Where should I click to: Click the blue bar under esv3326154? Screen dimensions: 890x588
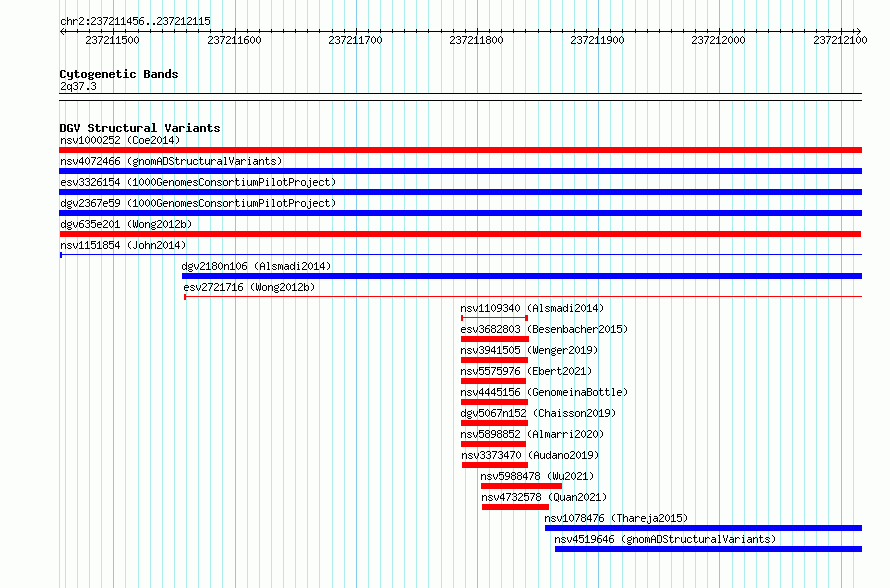460,192
